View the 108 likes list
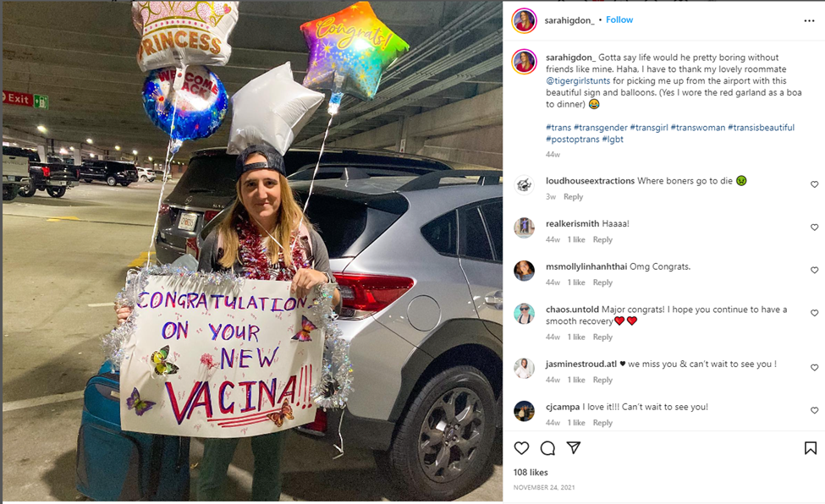 531,472
